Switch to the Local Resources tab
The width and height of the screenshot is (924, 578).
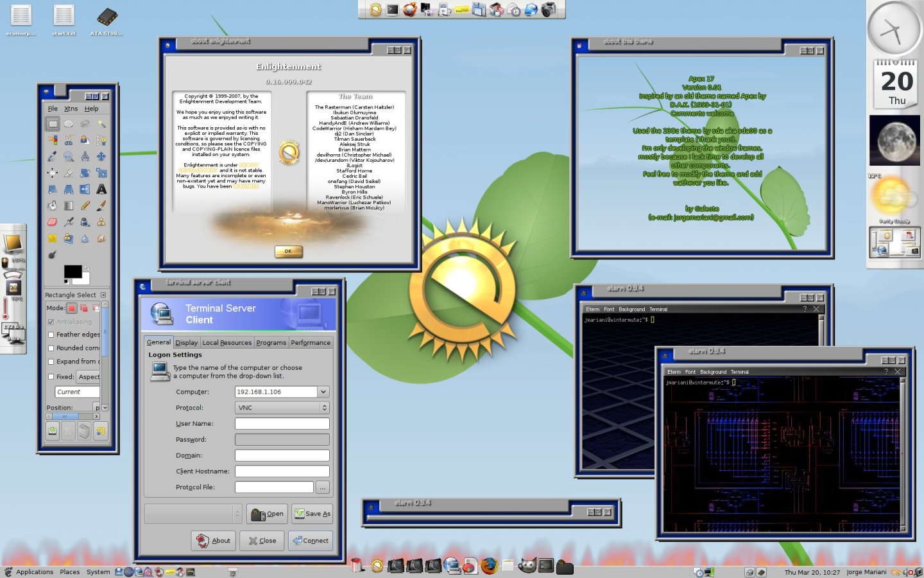[x=227, y=343]
